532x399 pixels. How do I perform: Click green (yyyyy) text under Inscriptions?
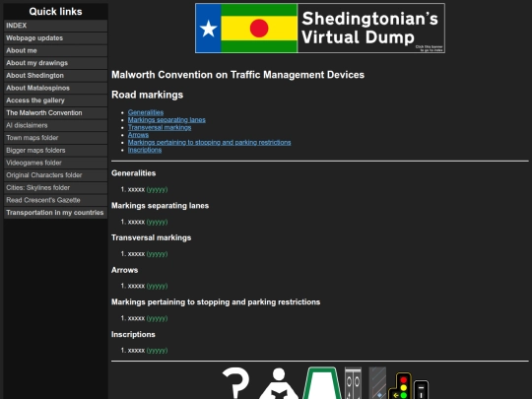click(x=157, y=350)
